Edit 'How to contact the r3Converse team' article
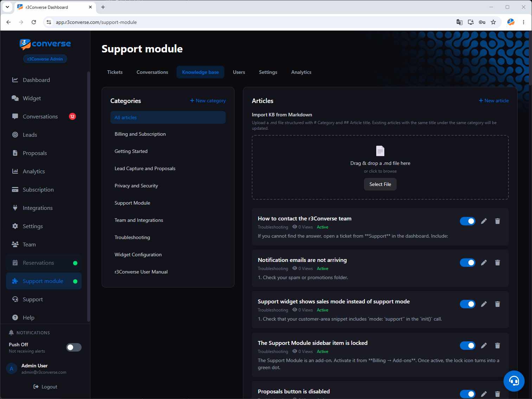532x399 pixels. tap(484, 221)
